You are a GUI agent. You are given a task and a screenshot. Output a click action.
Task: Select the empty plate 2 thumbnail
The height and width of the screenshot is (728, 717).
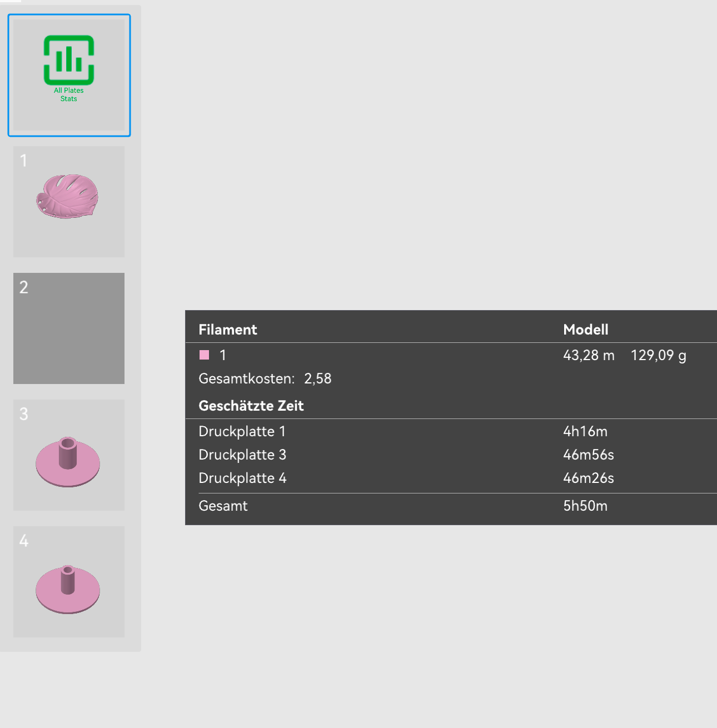(x=69, y=328)
